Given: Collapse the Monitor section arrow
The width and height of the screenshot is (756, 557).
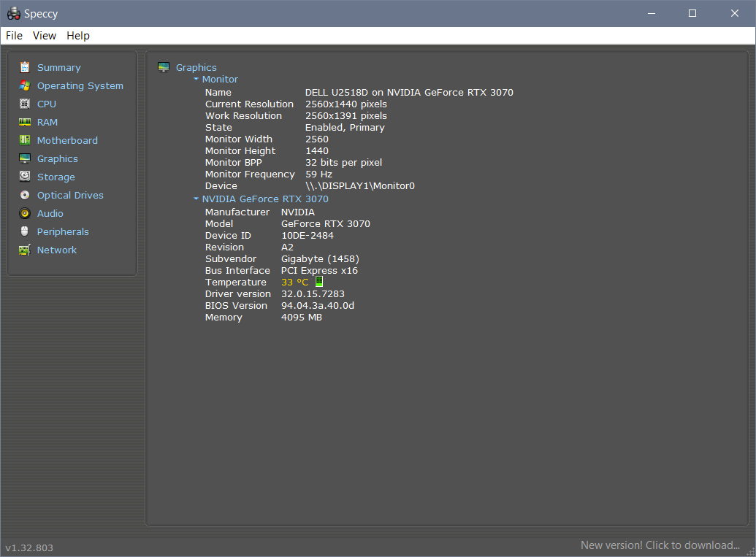Looking at the screenshot, I should [x=196, y=79].
